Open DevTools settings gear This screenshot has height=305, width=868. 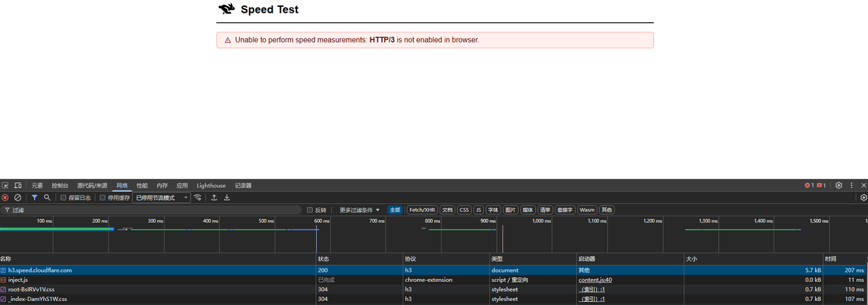(839, 185)
